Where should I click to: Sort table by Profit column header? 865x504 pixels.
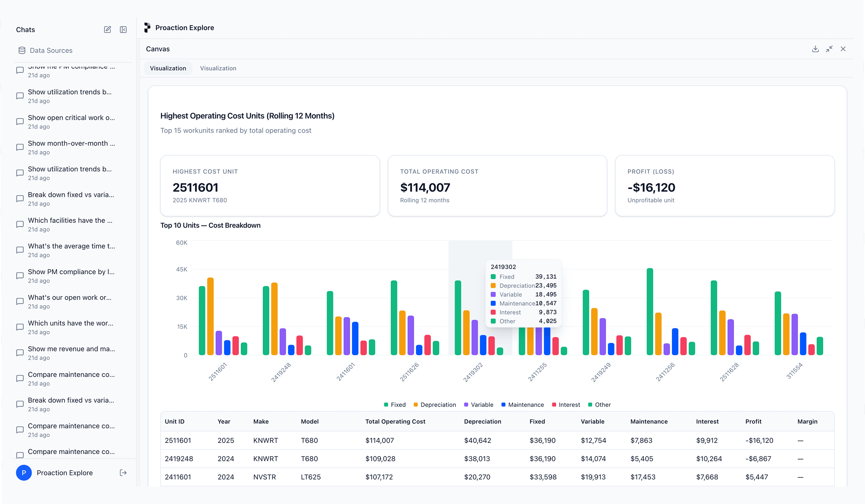pos(753,421)
